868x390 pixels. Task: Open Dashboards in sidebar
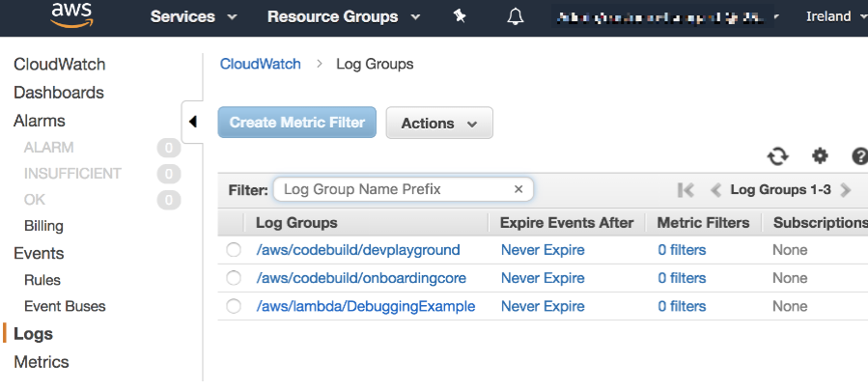(x=59, y=93)
